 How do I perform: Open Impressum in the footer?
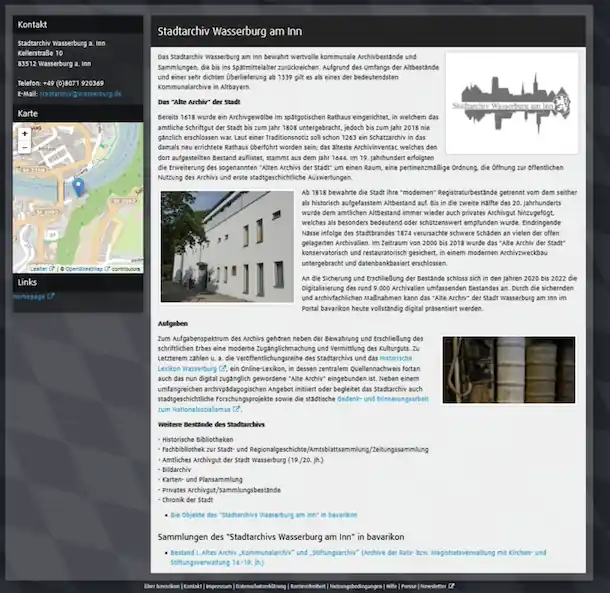pyautogui.click(x=219, y=586)
